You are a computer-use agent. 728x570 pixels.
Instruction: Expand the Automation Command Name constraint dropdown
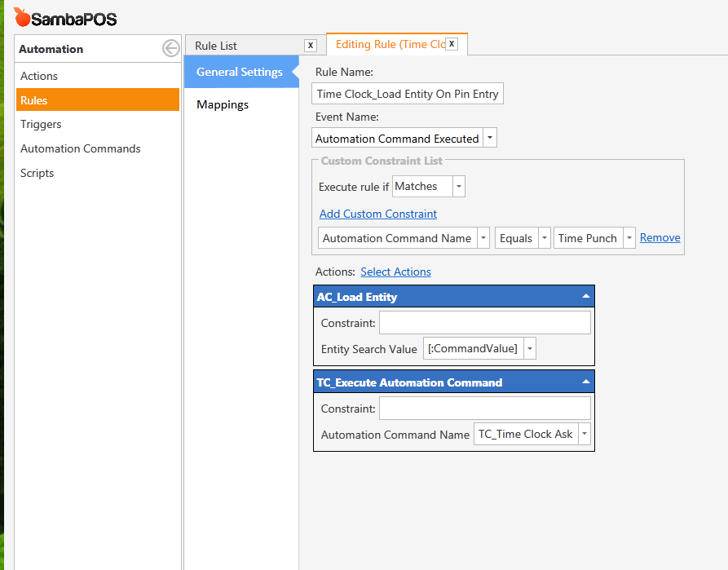click(483, 238)
